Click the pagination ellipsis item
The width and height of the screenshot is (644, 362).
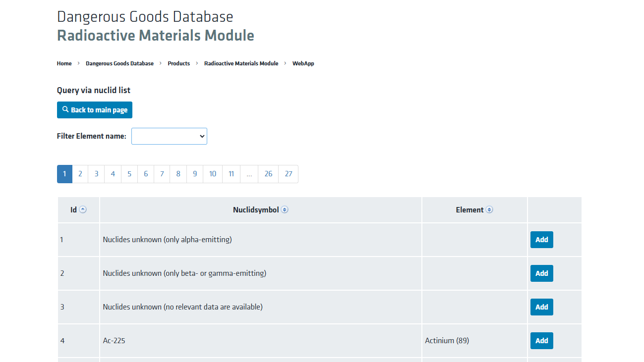(x=249, y=174)
